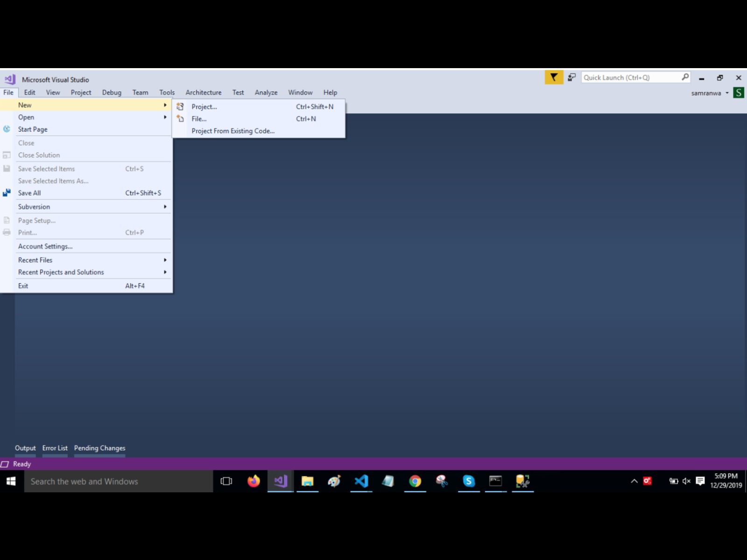Open the Project menu
Image resolution: width=747 pixels, height=560 pixels.
pyautogui.click(x=81, y=92)
